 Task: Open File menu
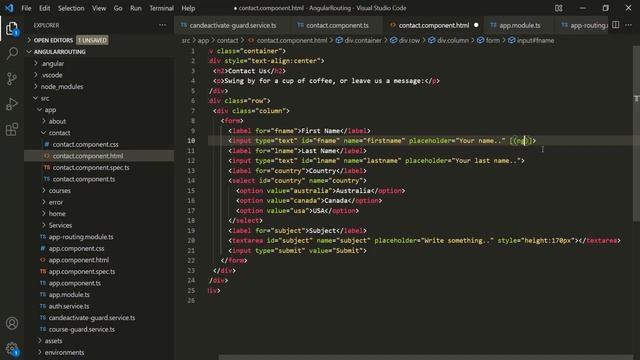point(26,8)
